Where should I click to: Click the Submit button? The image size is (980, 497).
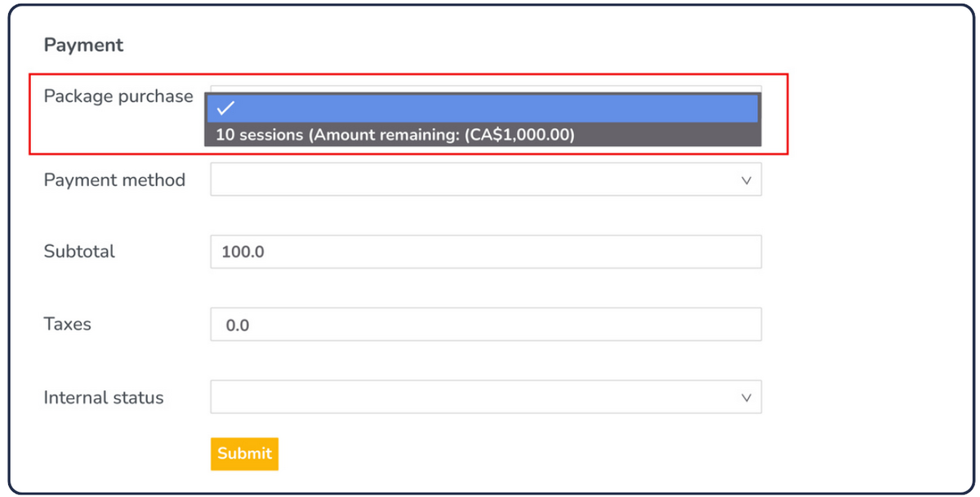(244, 454)
